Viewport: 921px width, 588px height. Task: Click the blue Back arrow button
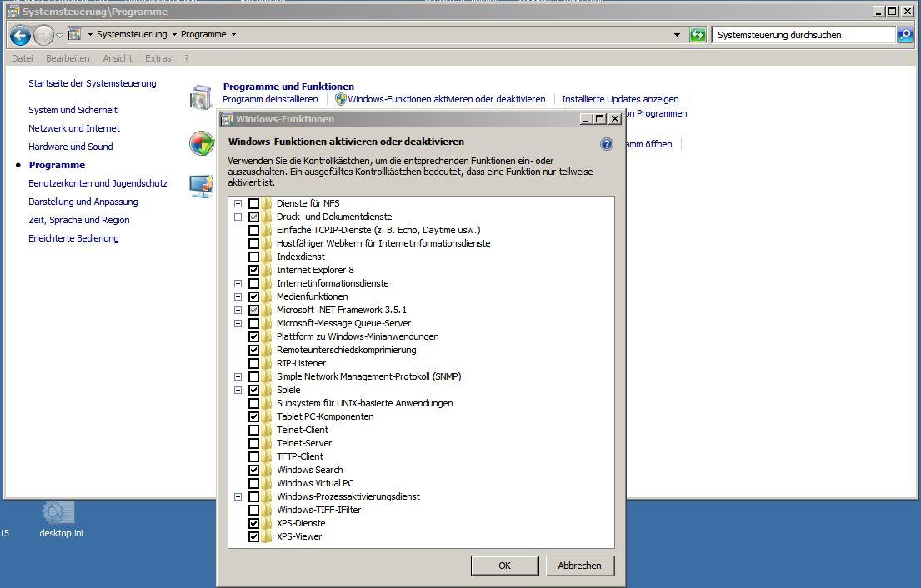coord(20,36)
